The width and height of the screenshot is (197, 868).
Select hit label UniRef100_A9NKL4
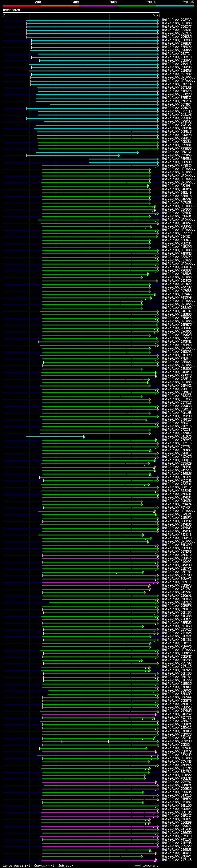[177, 139]
